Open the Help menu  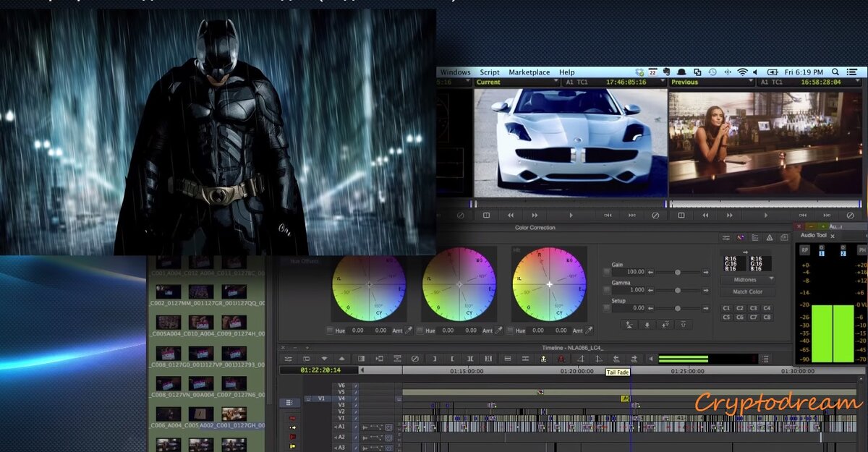coord(567,72)
